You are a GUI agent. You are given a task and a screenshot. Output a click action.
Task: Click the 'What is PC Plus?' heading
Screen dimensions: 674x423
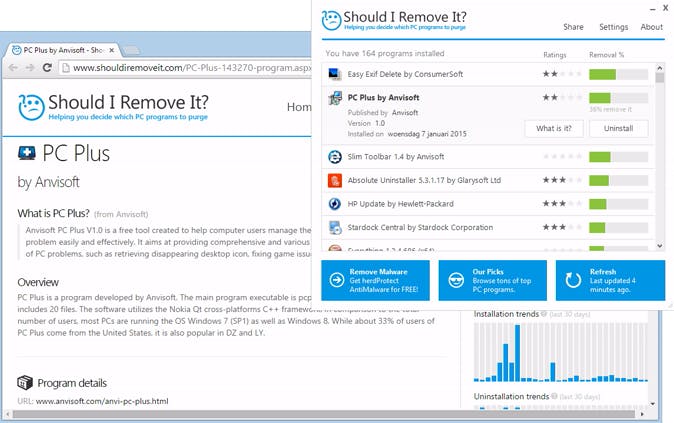coord(53,213)
